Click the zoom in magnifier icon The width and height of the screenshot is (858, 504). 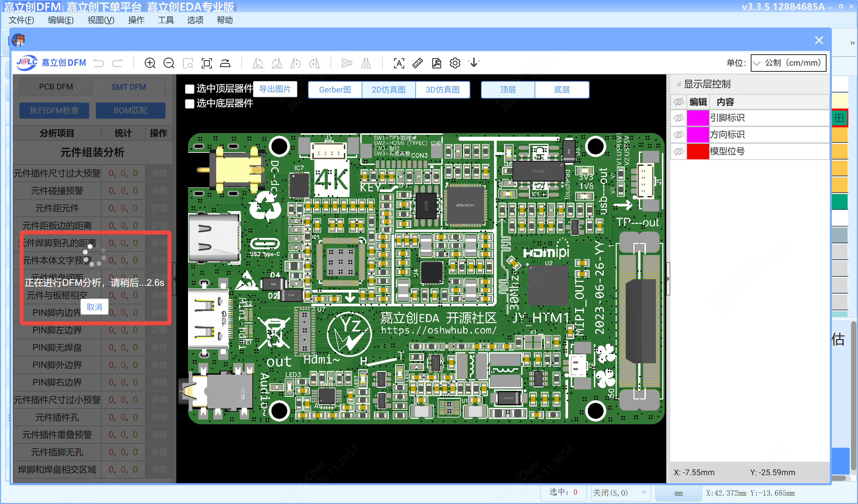tap(150, 63)
